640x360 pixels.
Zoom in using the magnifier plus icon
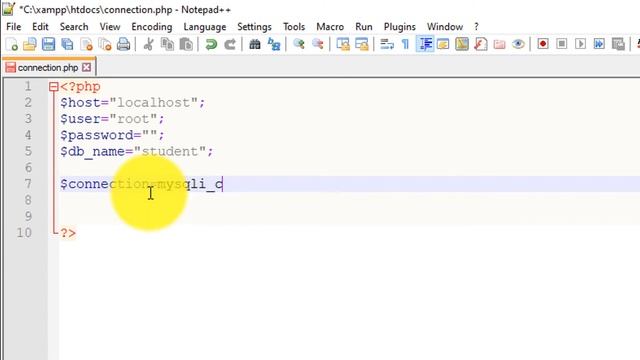coord(299,44)
